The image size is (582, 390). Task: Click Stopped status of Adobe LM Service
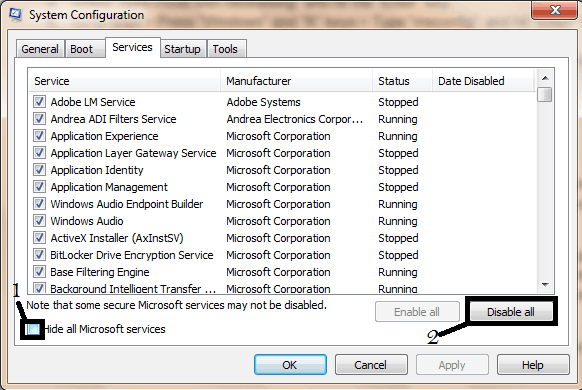[398, 102]
